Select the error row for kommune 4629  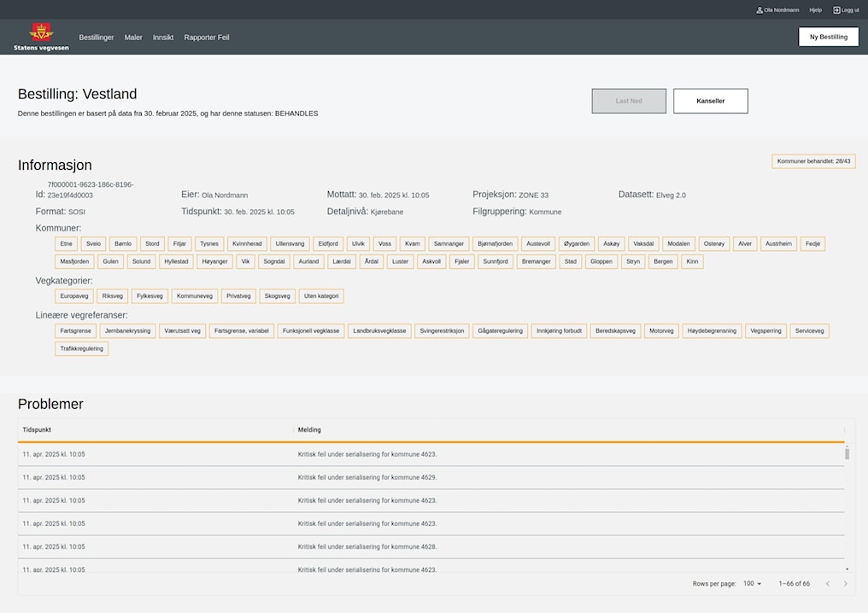(431, 477)
